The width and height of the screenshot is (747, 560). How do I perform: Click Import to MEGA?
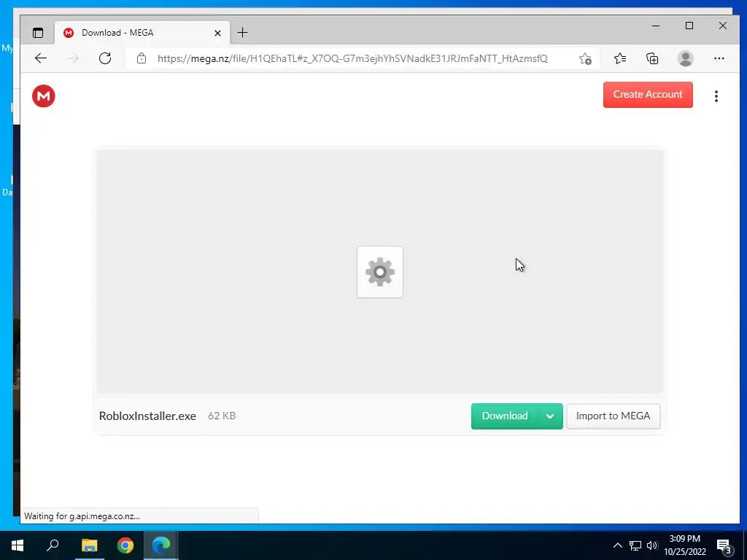[x=613, y=416]
